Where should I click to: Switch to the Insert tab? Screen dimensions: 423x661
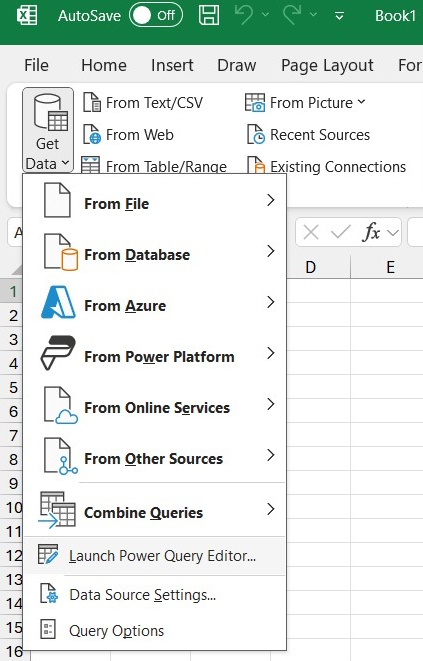click(x=172, y=65)
